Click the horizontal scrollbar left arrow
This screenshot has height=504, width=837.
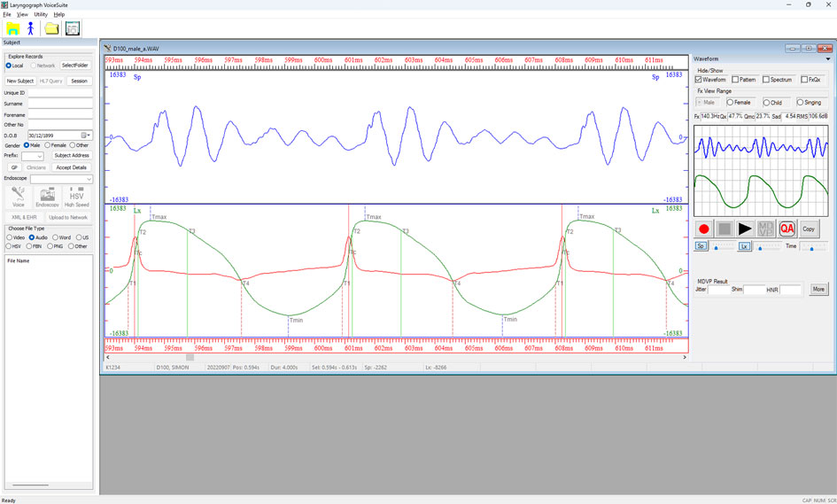click(x=108, y=357)
